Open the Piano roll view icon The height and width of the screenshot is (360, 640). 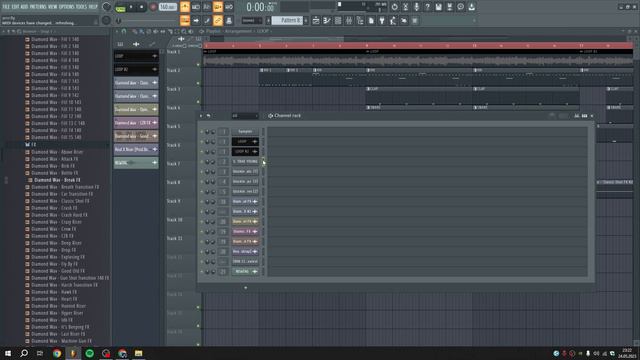(x=327, y=20)
